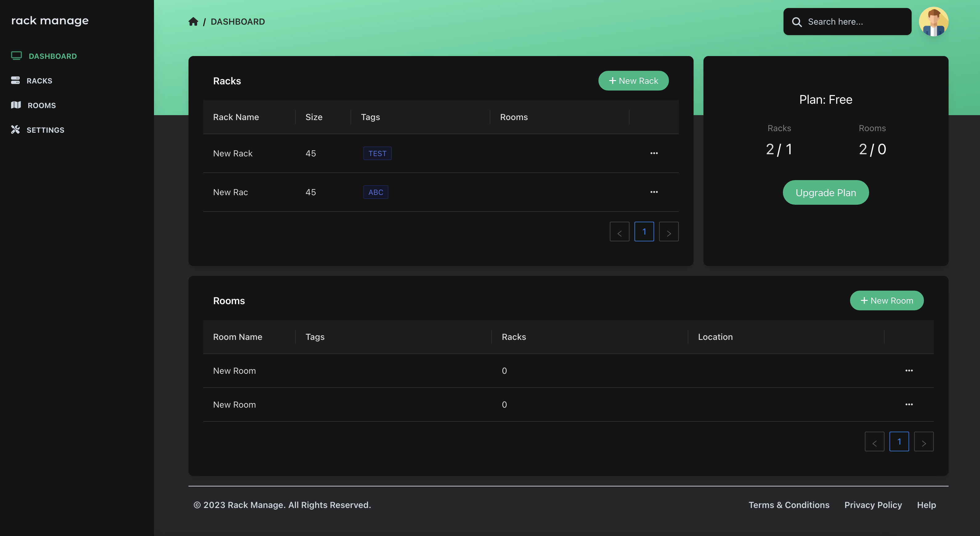This screenshot has height=536, width=980.
Task: Click the New Room button
Action: (x=886, y=300)
